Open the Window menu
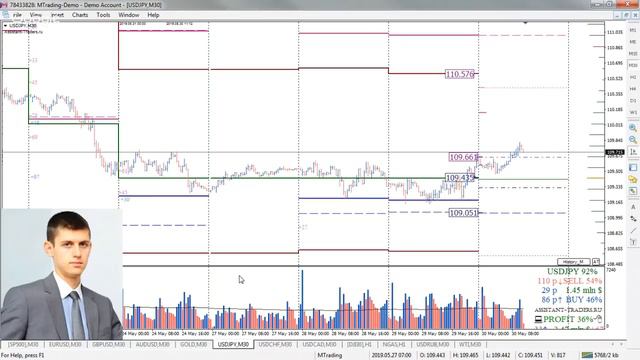Viewport: 640px width, 360px height. 129,15
